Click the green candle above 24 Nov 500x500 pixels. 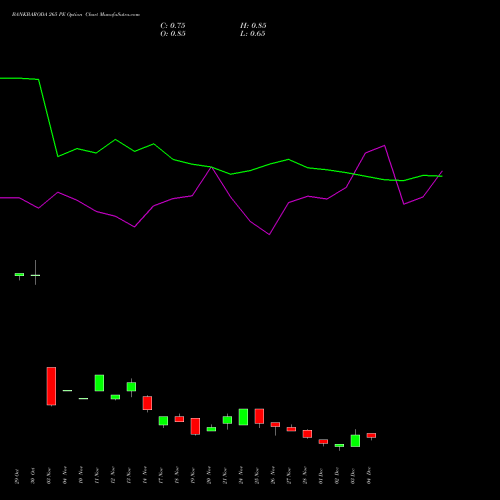243,417
